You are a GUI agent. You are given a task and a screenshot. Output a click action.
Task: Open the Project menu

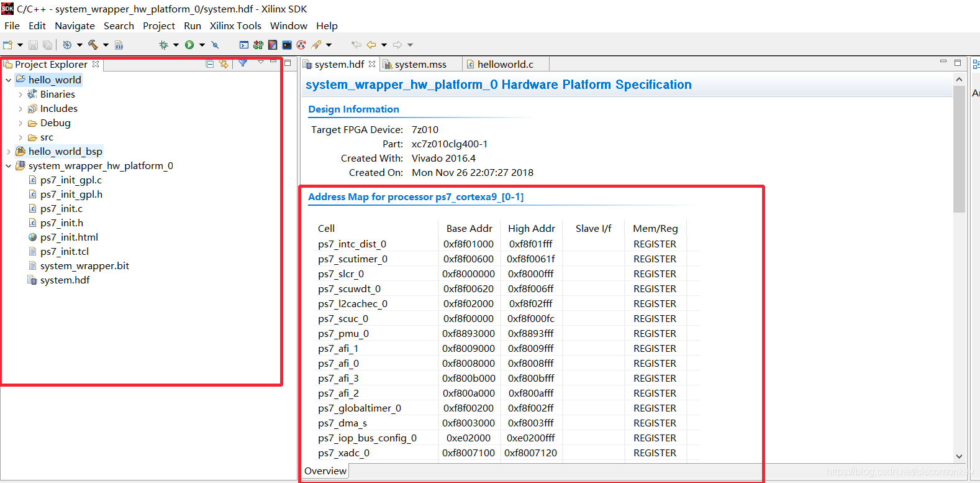[x=159, y=25]
